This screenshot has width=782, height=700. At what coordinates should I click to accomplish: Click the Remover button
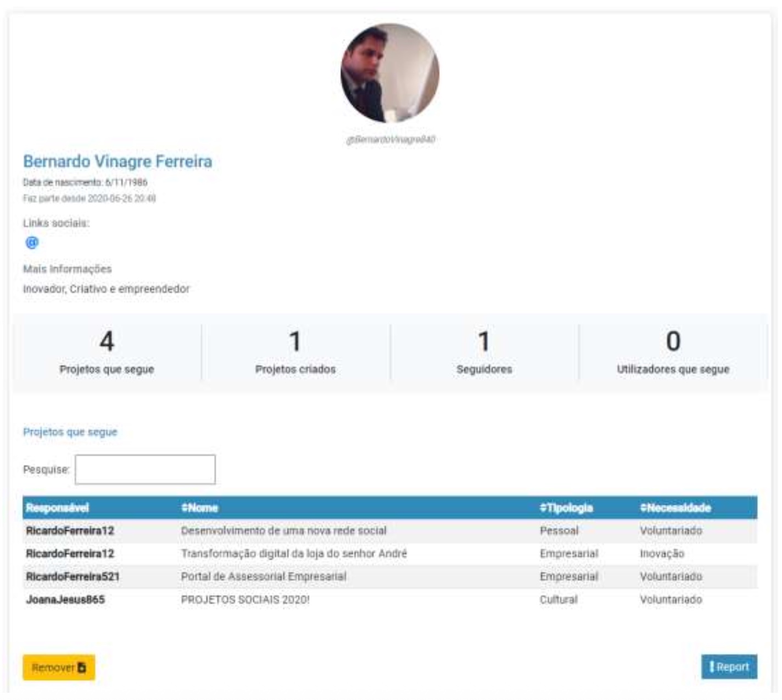point(59,668)
